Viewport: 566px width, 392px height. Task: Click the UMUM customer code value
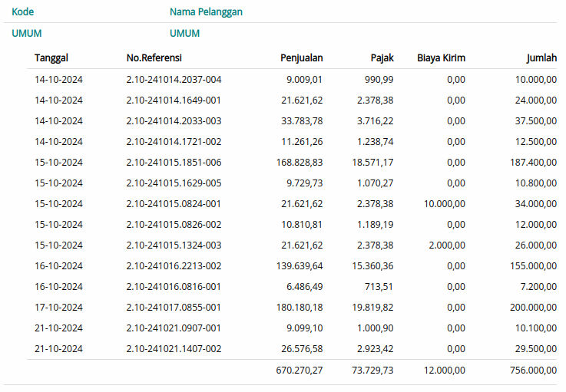point(27,33)
